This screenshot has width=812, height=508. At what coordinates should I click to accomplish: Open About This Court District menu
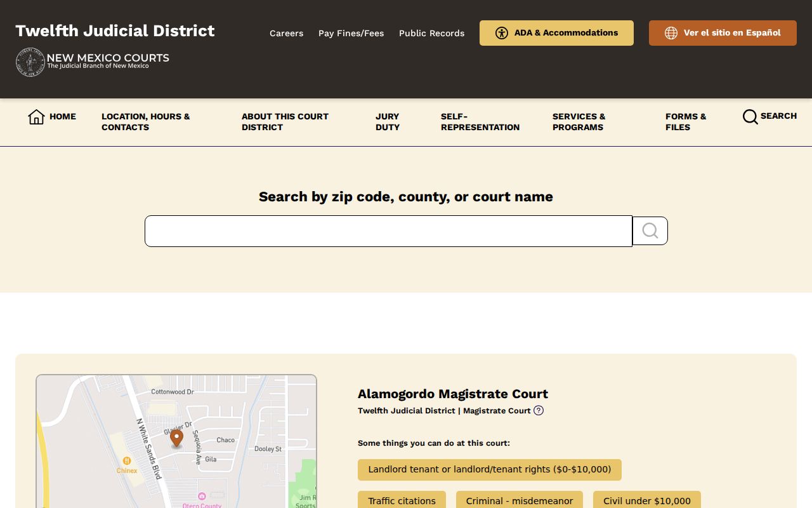285,122
